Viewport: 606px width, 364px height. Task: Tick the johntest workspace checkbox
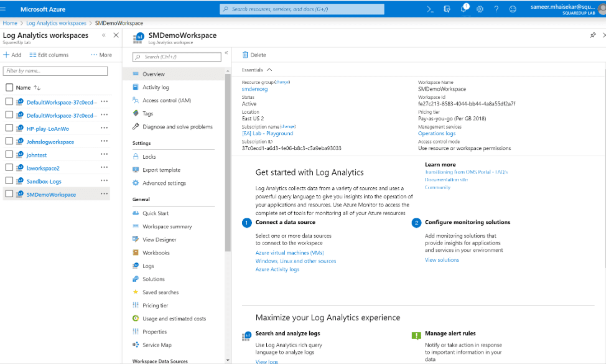[x=9, y=155]
